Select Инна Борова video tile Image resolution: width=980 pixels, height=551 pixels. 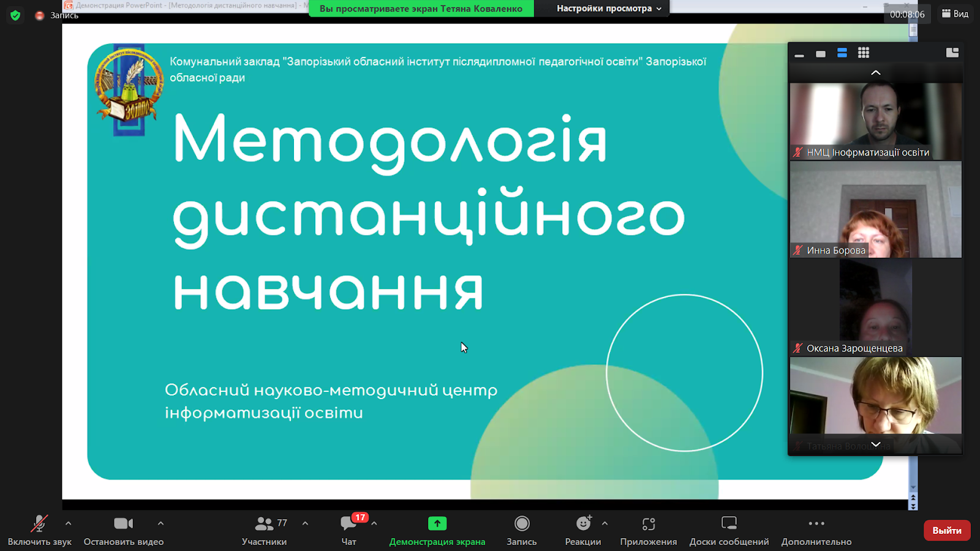pyautogui.click(x=876, y=209)
